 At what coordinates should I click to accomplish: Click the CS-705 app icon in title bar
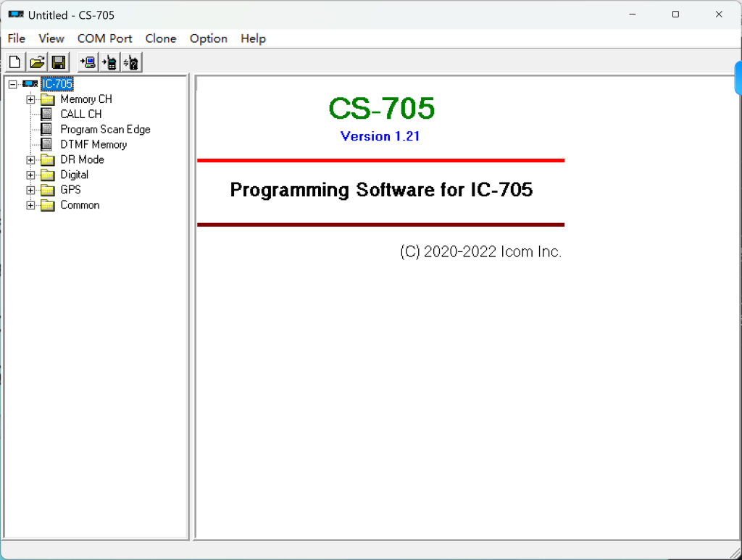click(x=16, y=14)
